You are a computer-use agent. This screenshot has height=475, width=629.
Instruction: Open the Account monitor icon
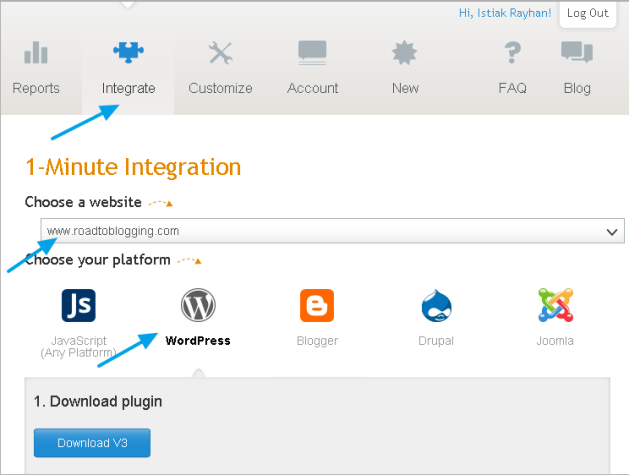(x=312, y=53)
